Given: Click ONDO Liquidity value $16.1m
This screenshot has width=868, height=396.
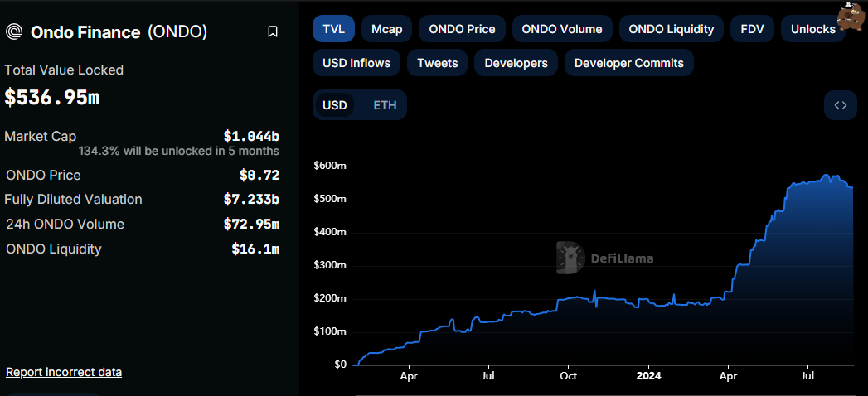Looking at the screenshot, I should [255, 249].
